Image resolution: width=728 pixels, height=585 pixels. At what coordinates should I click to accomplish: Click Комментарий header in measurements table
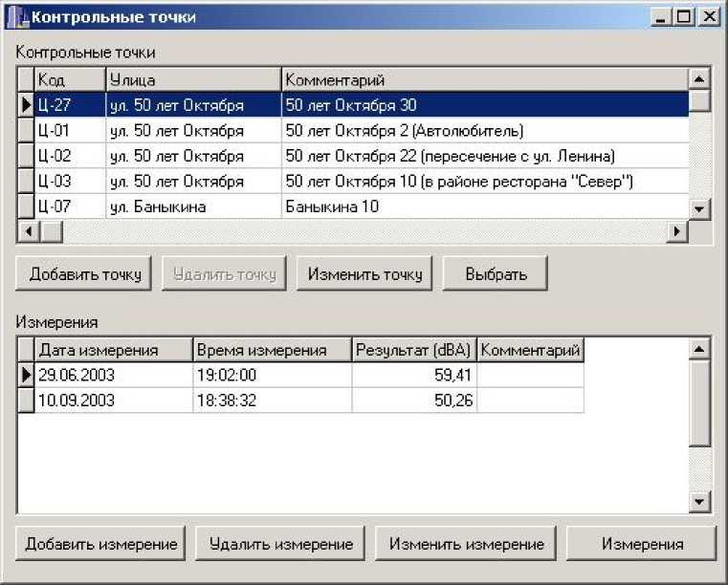click(530, 350)
